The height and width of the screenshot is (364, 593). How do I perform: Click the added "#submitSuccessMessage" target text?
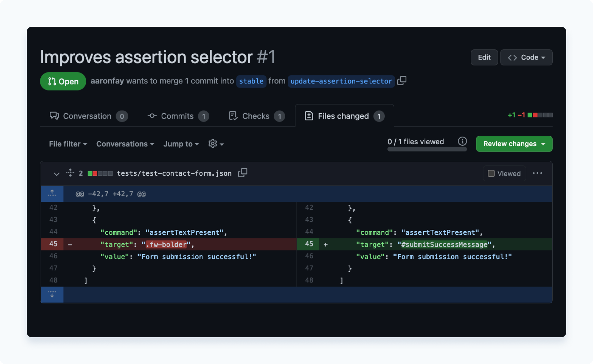(444, 244)
